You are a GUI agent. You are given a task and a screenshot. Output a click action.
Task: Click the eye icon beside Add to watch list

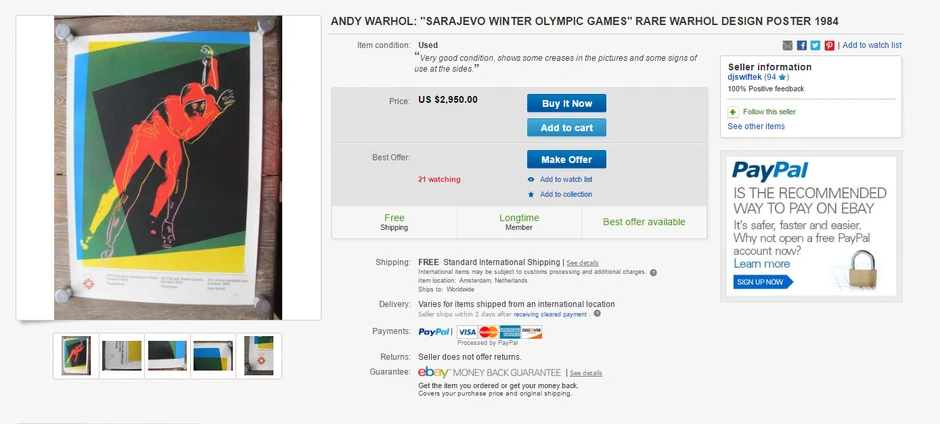531,180
